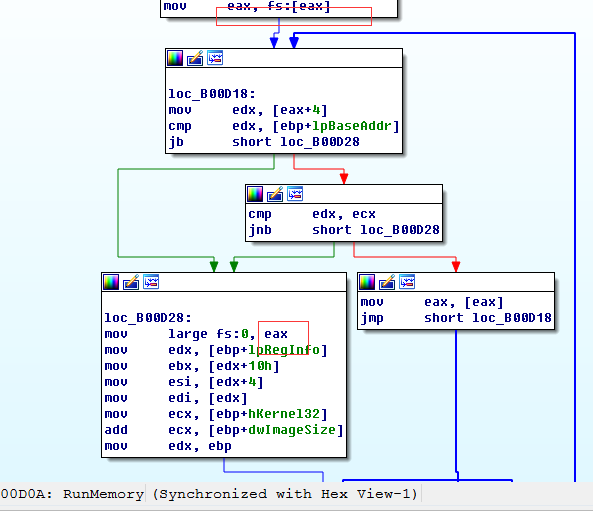
Task: Click the pencil icon in the cmp edx, ecx node
Action: tap(275, 194)
